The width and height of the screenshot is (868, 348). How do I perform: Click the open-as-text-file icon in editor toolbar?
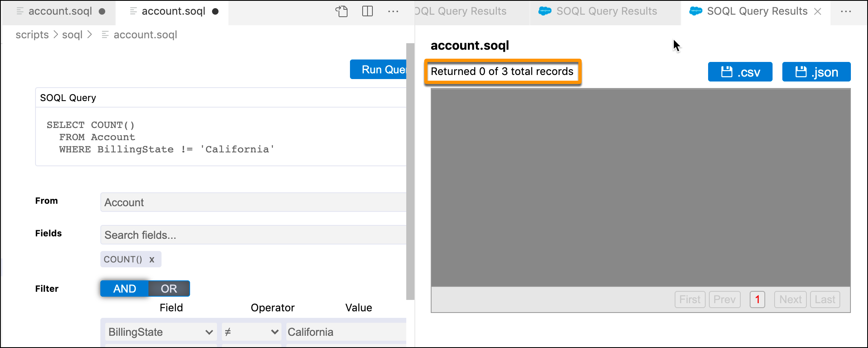click(341, 11)
